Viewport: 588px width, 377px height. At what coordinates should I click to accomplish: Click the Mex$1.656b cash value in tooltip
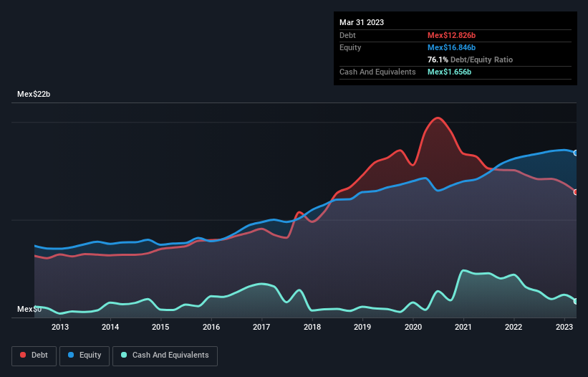[x=450, y=72]
